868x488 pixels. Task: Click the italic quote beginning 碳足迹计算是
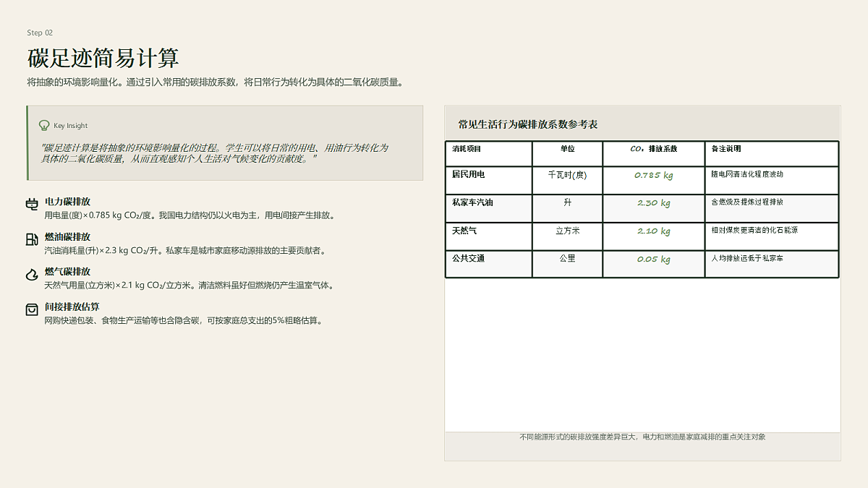coord(215,153)
